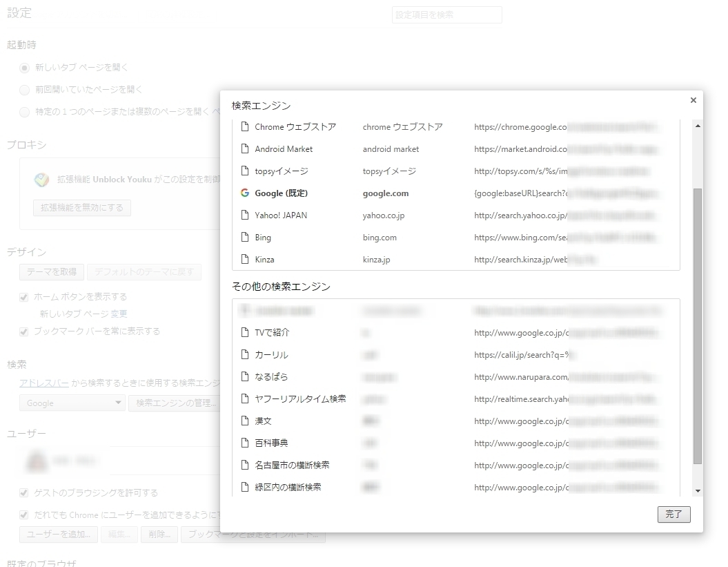The image size is (728, 567).
Task: Click テーマを取得 button
Action: [52, 272]
